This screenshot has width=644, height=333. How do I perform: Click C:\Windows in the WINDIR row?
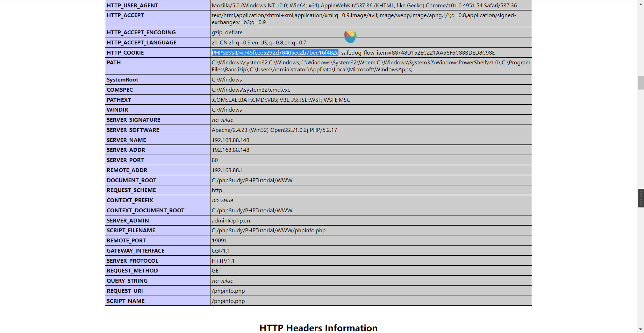[227, 109]
